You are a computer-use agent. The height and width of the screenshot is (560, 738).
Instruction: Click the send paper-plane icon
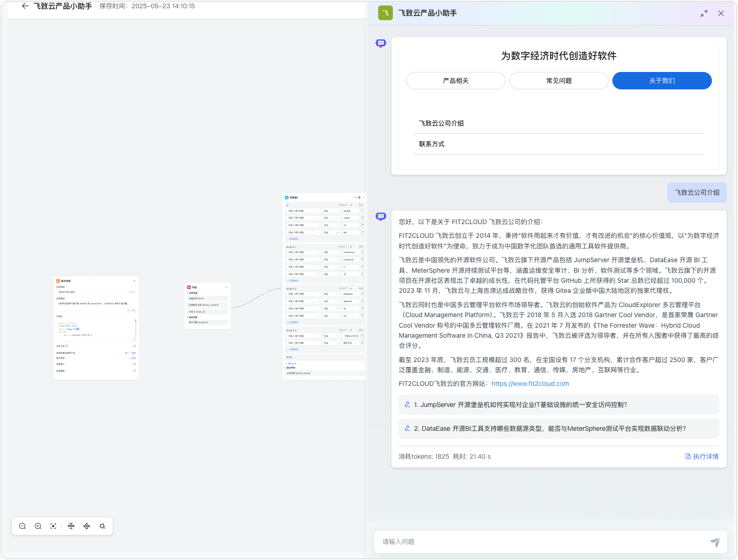pyautogui.click(x=715, y=542)
